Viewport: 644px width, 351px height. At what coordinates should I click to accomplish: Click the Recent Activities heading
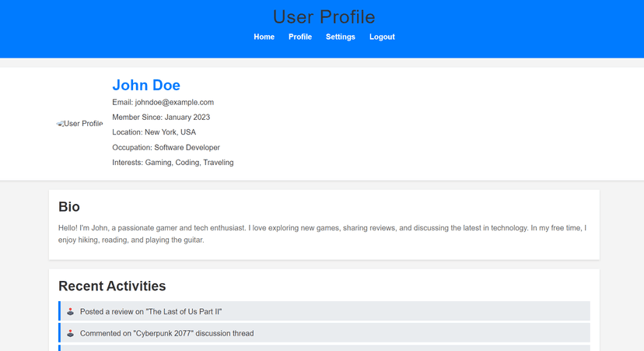click(112, 286)
